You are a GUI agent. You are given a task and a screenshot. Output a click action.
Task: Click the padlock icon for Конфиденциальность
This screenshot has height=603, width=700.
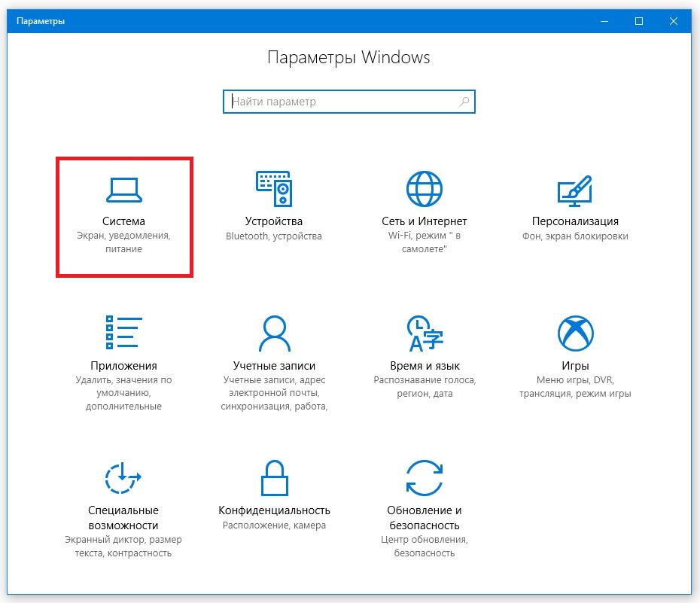[x=274, y=477]
